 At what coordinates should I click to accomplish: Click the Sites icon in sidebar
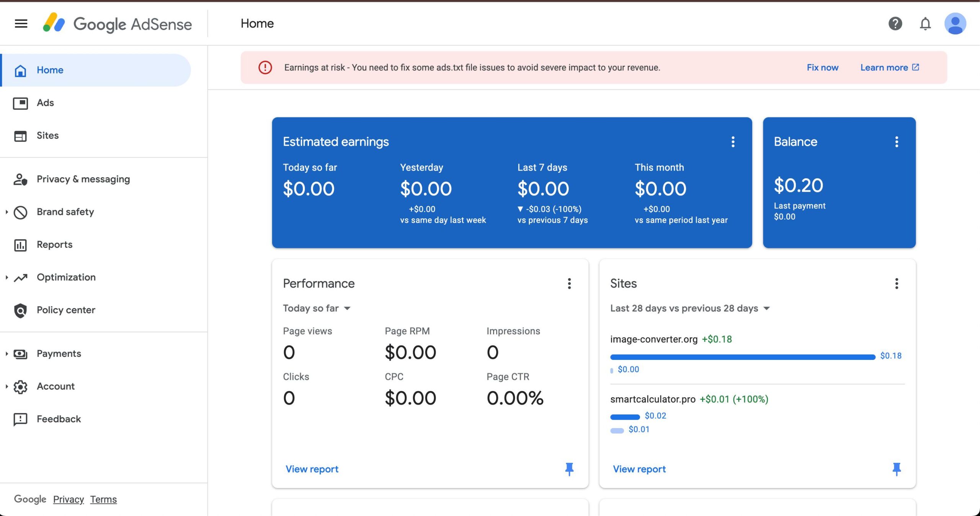pos(20,136)
